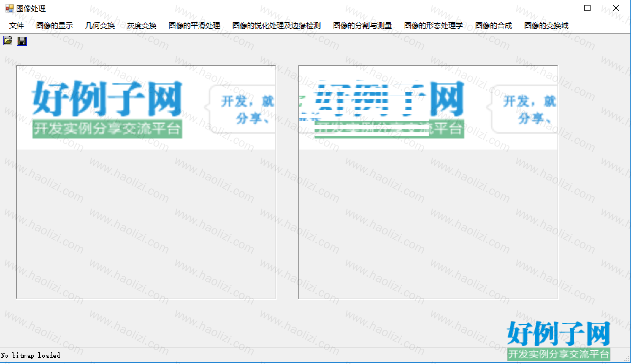Open the 几何变换 menu
The image size is (631, 364).
[100, 25]
